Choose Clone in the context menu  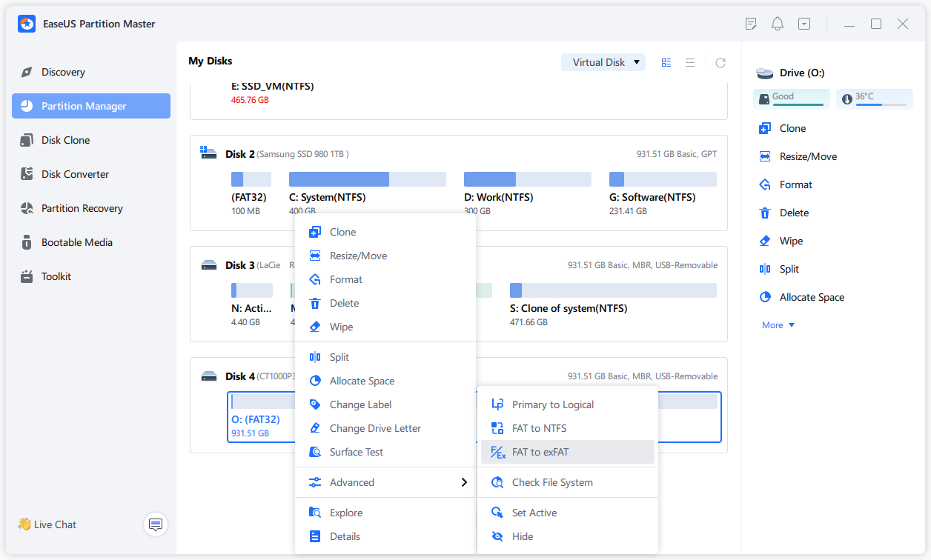click(385, 232)
